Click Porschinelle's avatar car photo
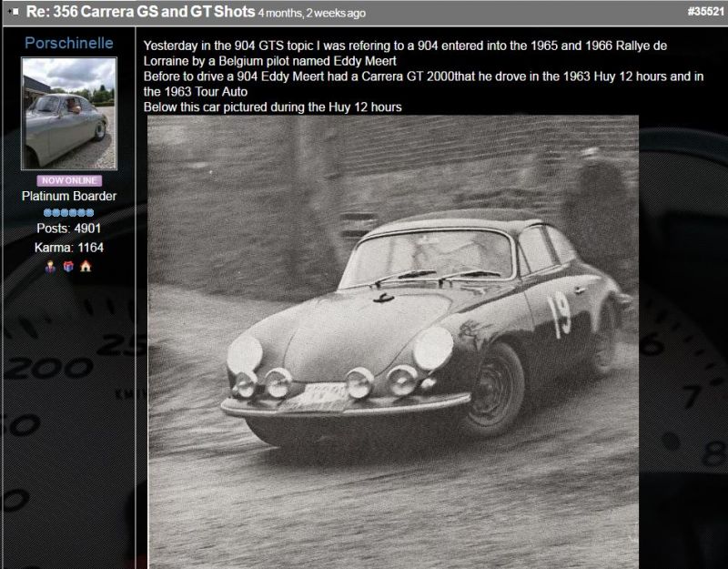Viewport: 728px width, 569px height. pyautogui.click(x=69, y=113)
